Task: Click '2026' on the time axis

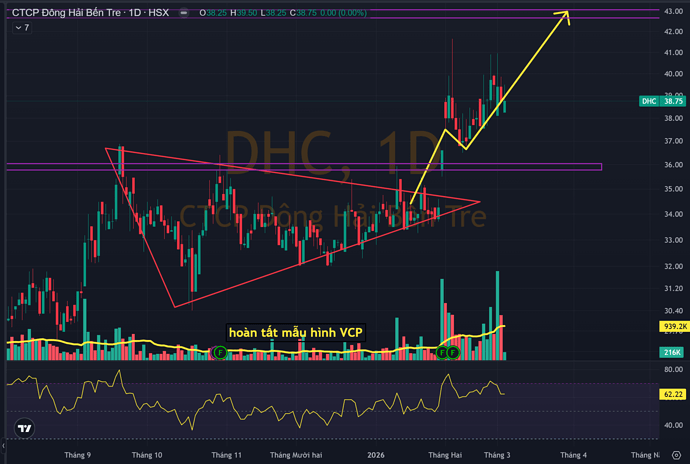Action: [376, 455]
